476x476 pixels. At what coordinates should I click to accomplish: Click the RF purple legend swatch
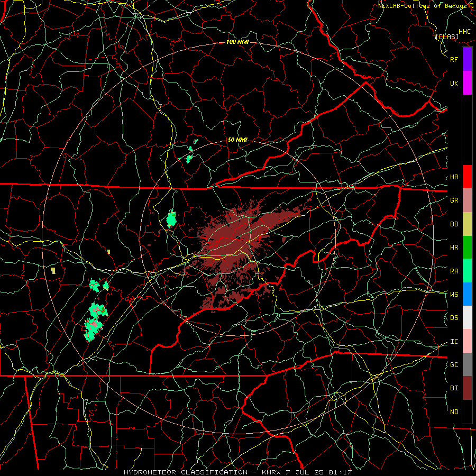(467, 59)
